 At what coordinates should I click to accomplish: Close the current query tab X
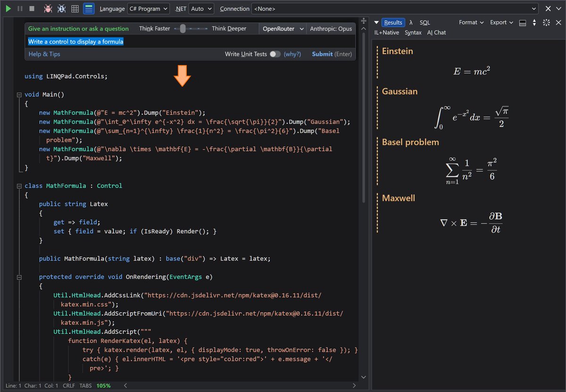click(548, 8)
